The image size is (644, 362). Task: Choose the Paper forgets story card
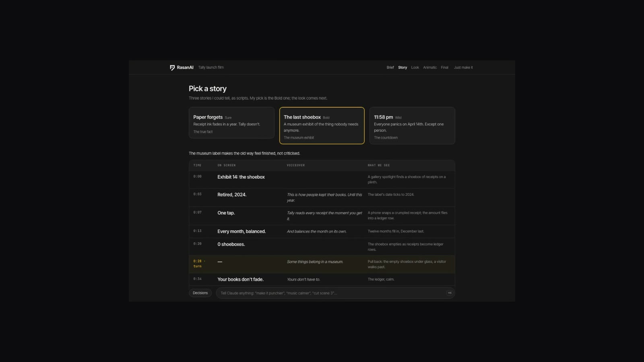(231, 123)
